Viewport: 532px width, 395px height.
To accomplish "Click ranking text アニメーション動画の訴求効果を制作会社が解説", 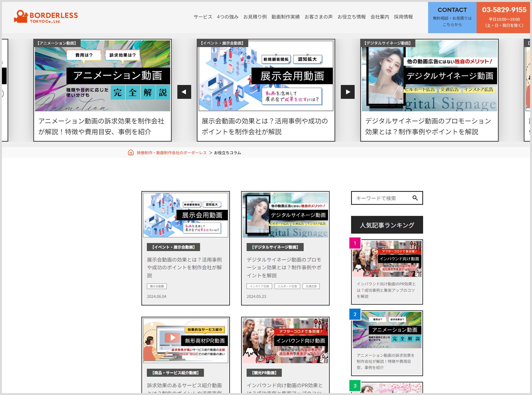I will pos(386,361).
